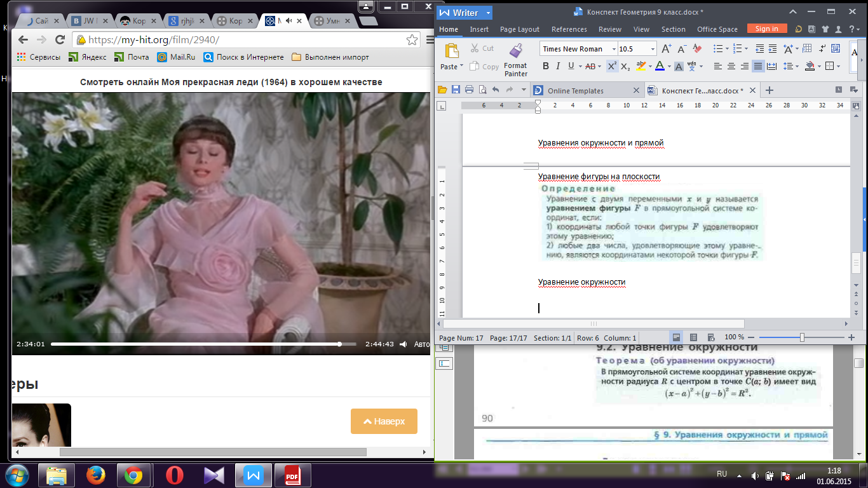The height and width of the screenshot is (488, 868).
Task: Save document with the floppy disk icon
Action: [457, 90]
